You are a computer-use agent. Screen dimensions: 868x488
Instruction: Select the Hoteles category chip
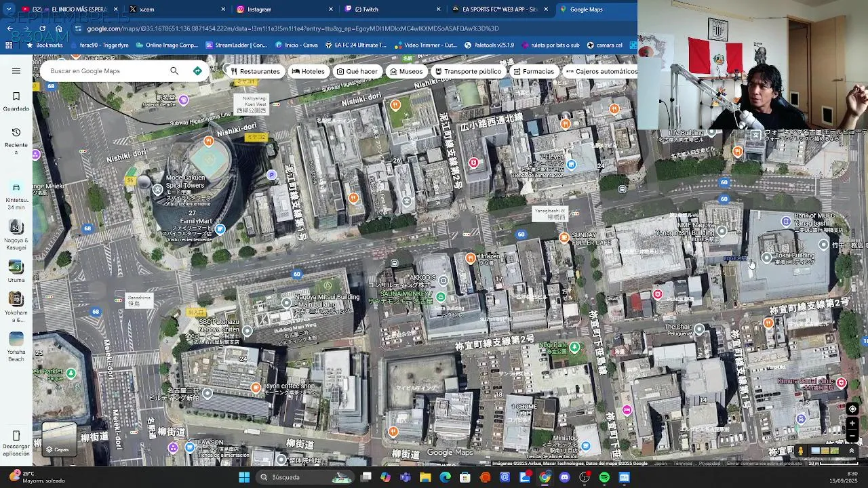pyautogui.click(x=309, y=71)
